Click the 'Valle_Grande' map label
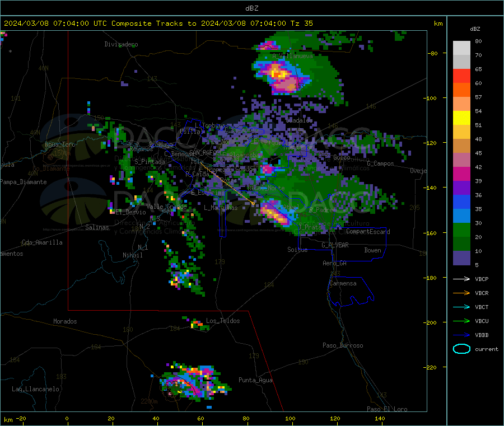504x426 pixels. pyautogui.click(x=166, y=207)
